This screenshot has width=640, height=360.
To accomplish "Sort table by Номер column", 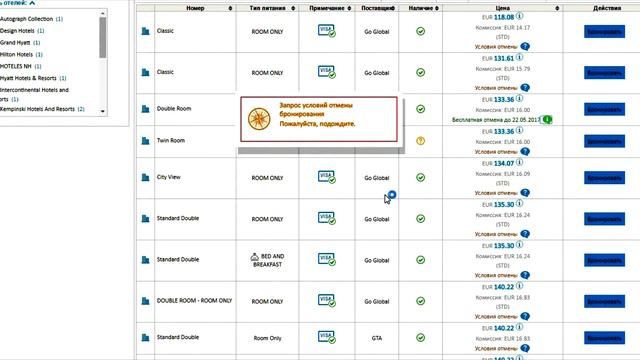I will coord(230,8).
